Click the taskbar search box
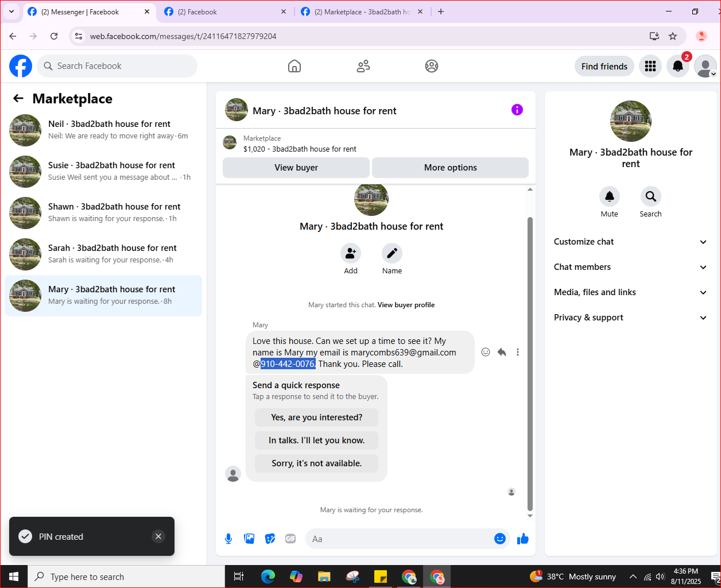 [x=126, y=577]
